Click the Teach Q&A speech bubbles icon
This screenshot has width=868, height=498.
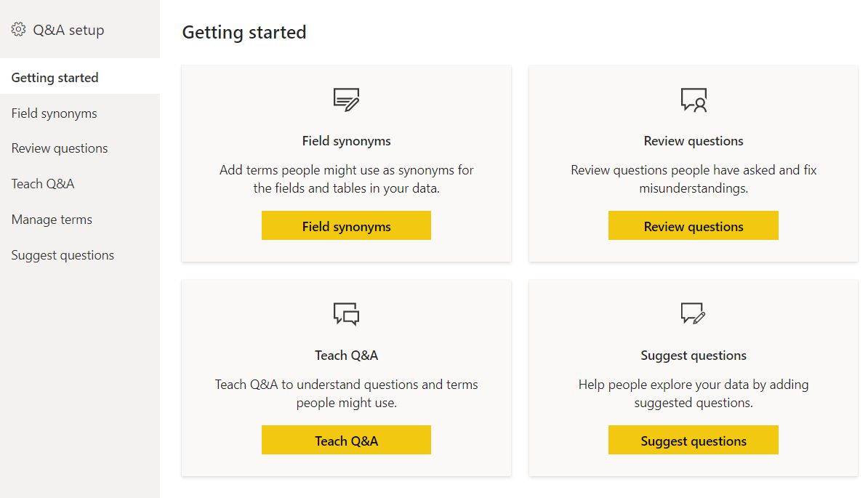pyautogui.click(x=346, y=314)
